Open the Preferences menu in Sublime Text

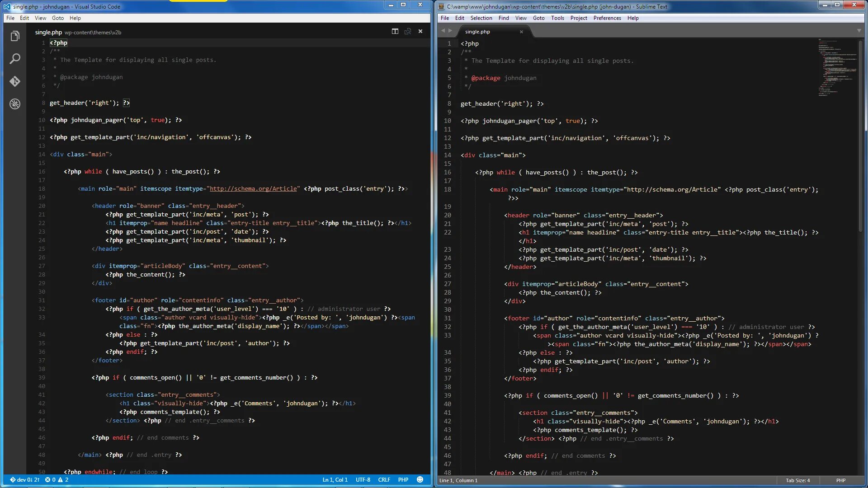point(607,18)
